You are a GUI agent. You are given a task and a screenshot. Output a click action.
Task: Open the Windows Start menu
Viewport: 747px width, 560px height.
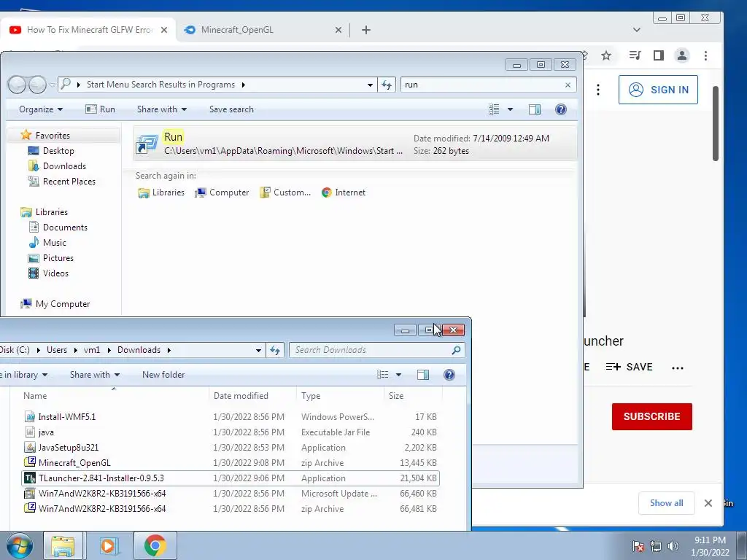pos(20,545)
